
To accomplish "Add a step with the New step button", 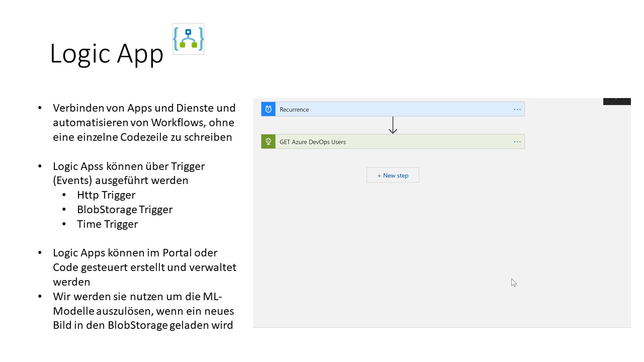I will click(x=393, y=175).
